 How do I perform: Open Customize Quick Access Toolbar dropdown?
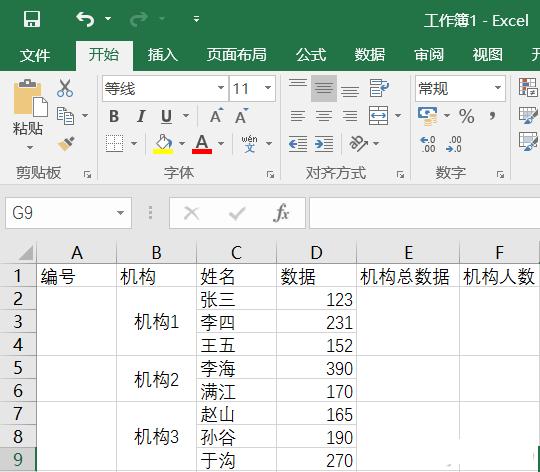[196, 19]
